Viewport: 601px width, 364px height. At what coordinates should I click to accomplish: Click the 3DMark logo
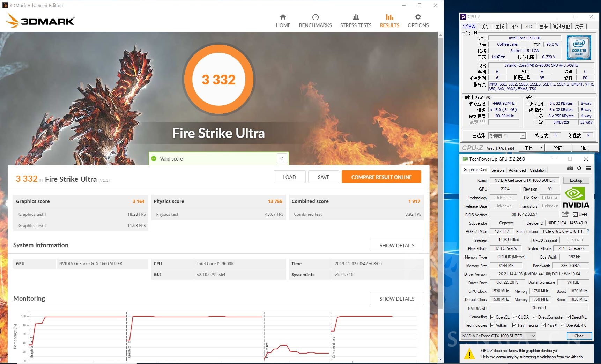(x=40, y=21)
